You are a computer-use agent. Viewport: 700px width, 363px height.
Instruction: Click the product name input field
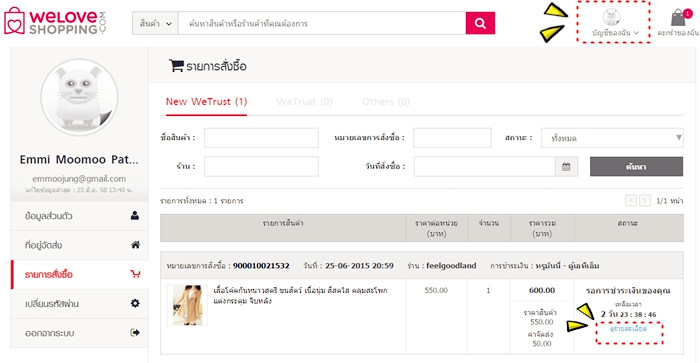click(x=261, y=138)
